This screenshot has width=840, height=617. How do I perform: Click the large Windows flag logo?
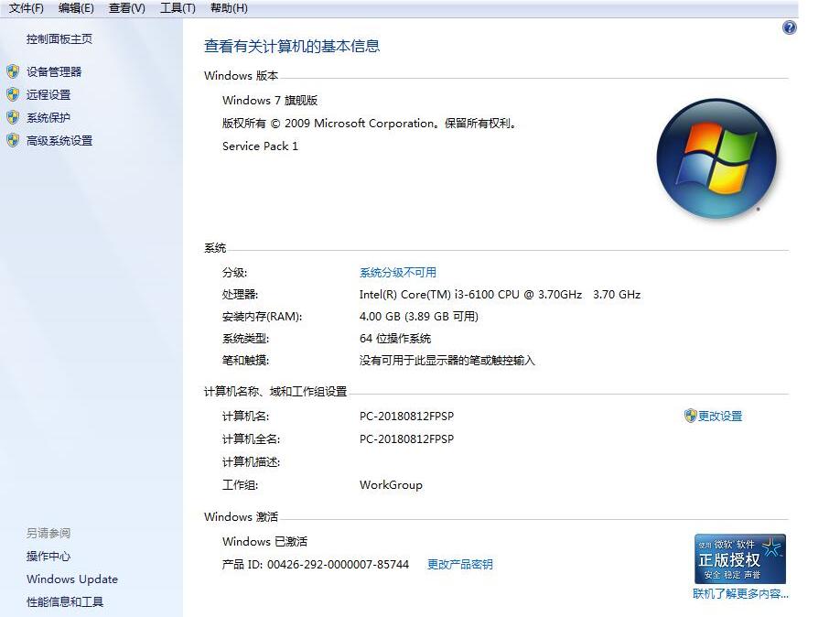point(716,157)
